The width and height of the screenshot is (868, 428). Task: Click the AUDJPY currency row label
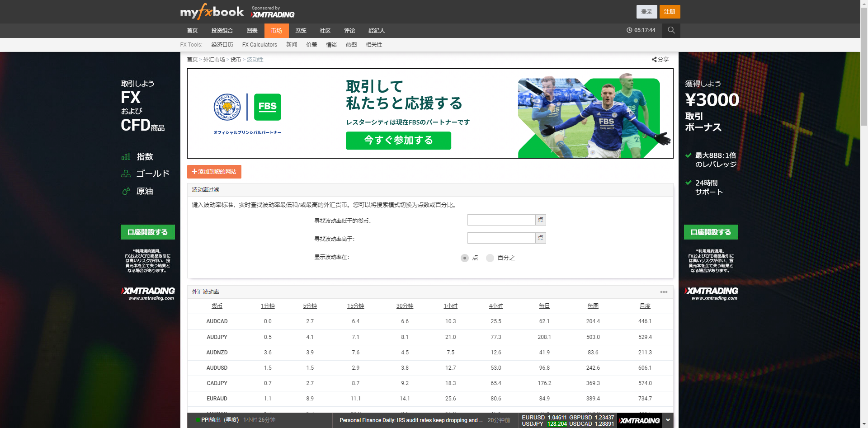coord(217,337)
